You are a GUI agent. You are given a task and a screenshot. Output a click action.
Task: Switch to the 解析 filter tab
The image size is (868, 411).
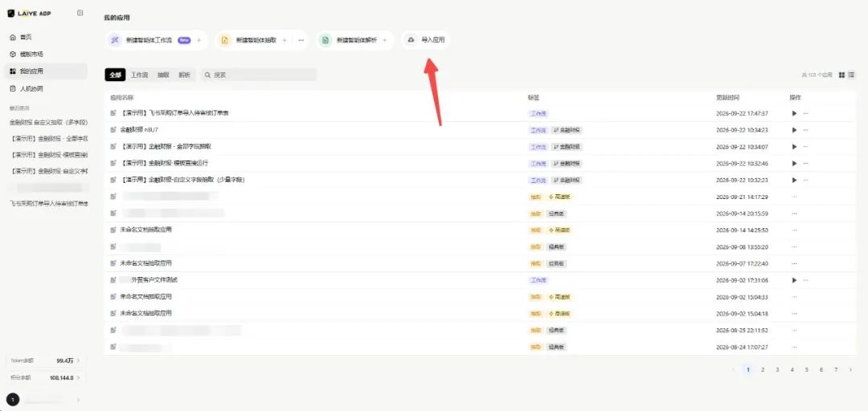coord(184,75)
